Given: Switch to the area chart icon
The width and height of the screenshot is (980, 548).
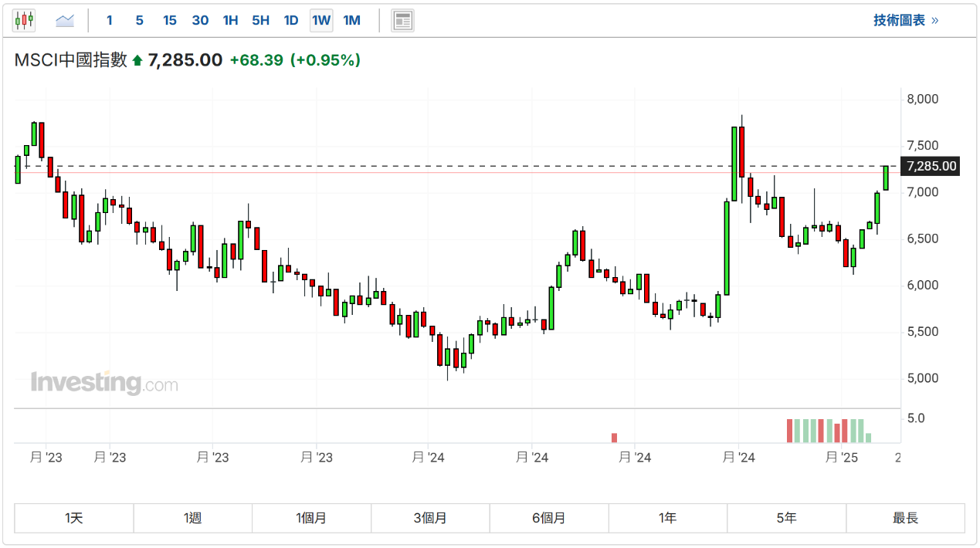Looking at the screenshot, I should point(65,21).
